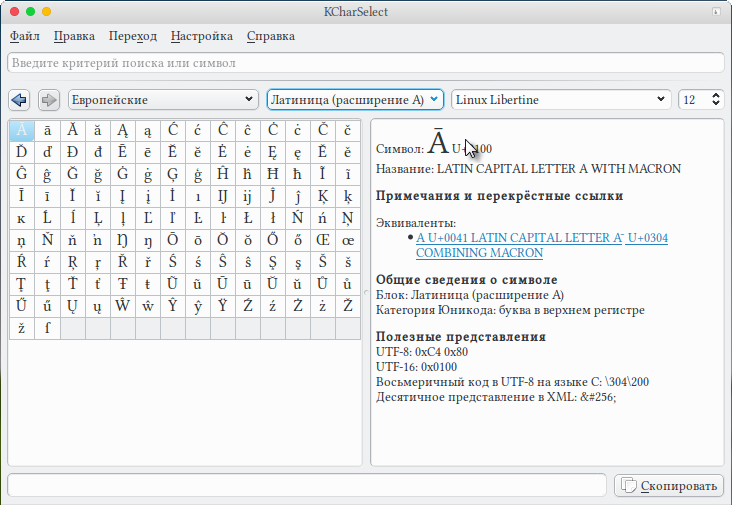Pick the capital Ħ with stroke
The height and width of the screenshot is (505, 732).
[x=273, y=174]
